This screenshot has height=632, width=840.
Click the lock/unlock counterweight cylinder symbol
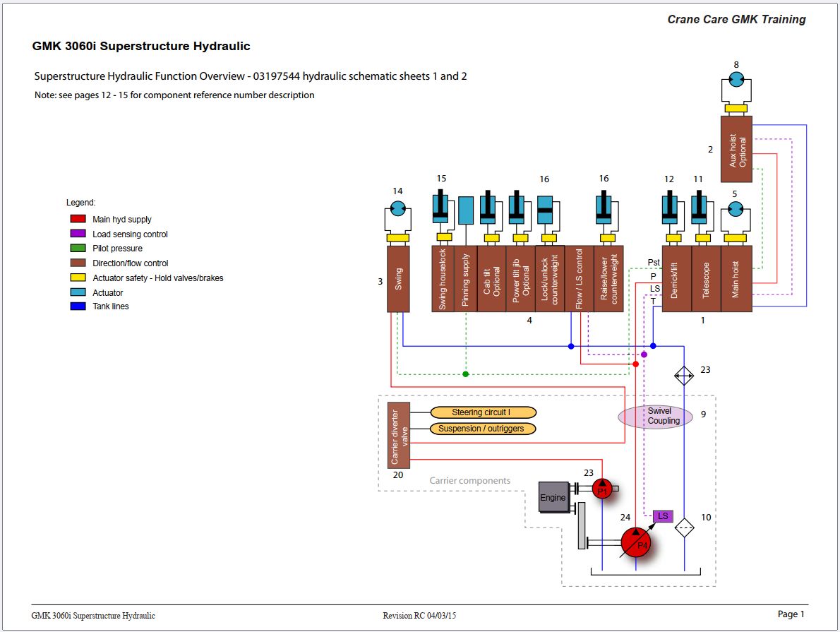click(x=545, y=210)
